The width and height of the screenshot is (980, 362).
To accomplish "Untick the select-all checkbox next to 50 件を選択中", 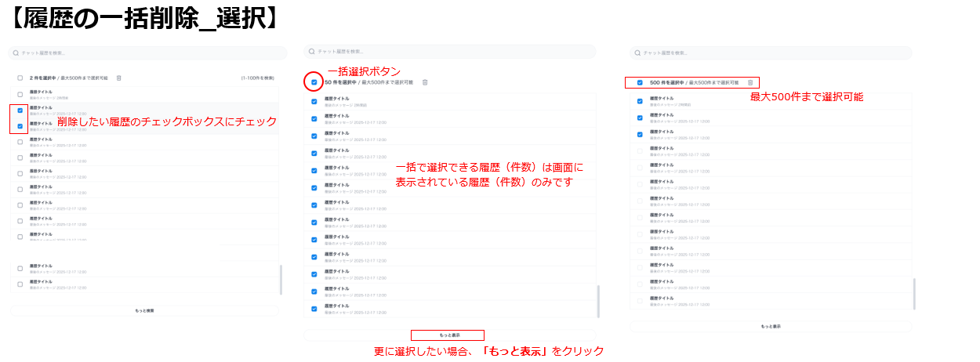I will [314, 82].
